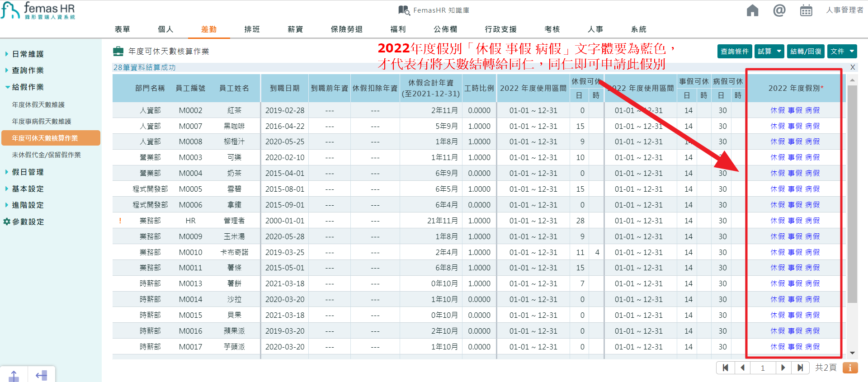The image size is (868, 382).
Task: Open the 排班 menu
Action: coord(252,29)
